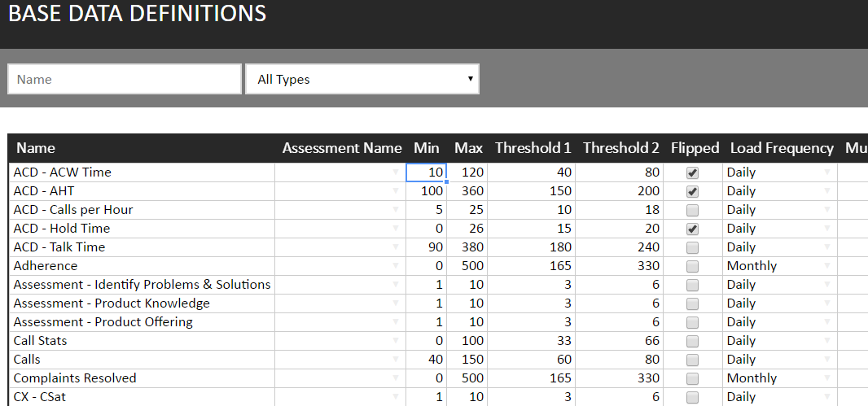Click Threshold 2 value for Calls row

coord(620,360)
